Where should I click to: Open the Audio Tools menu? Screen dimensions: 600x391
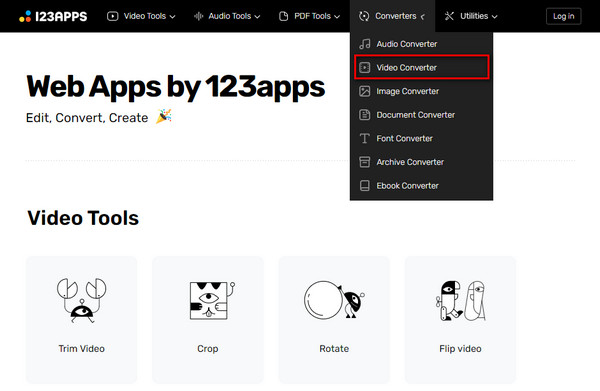(x=227, y=16)
